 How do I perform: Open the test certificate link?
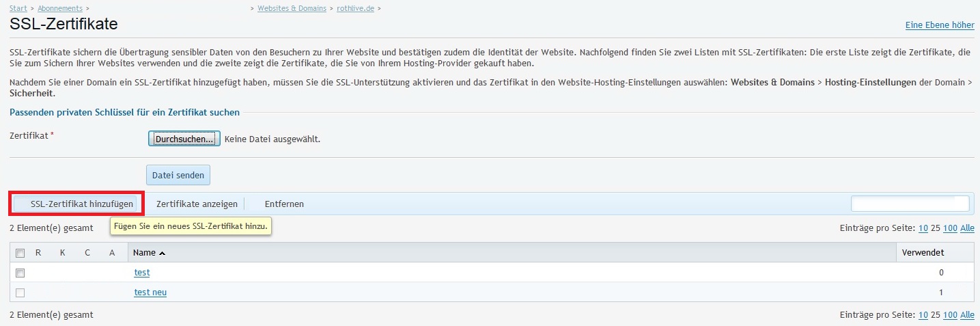tap(142, 273)
